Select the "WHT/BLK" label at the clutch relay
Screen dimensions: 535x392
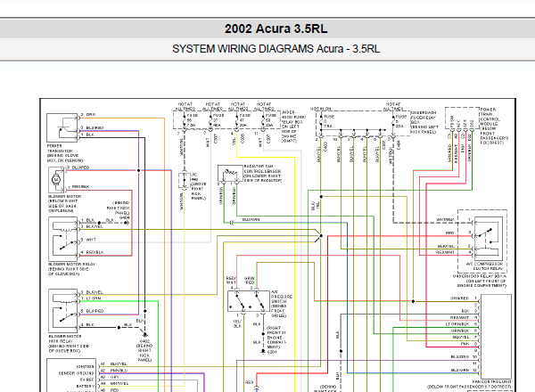tap(445, 219)
